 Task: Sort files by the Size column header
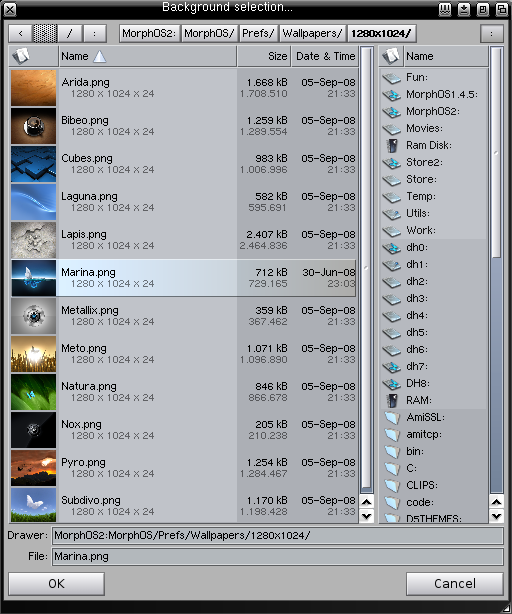(x=264, y=56)
